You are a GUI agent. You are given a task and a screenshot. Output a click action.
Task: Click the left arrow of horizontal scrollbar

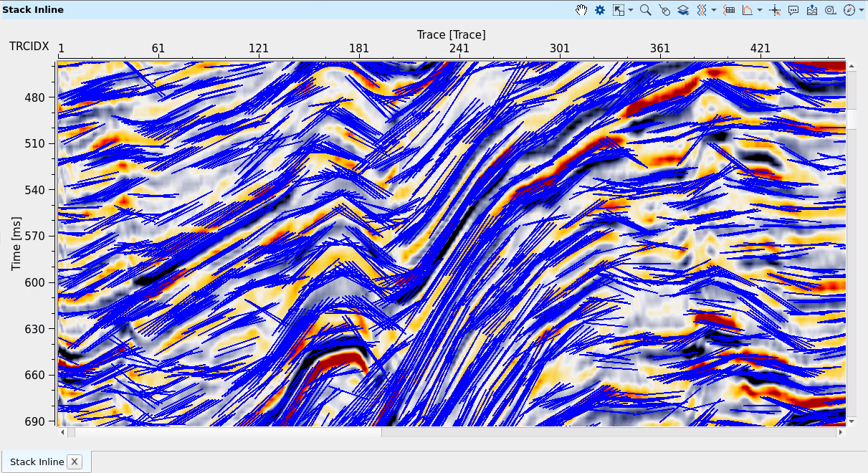click(x=62, y=432)
